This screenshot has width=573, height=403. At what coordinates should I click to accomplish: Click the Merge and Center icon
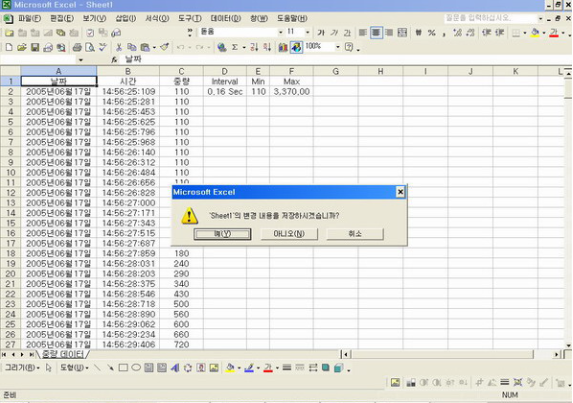point(402,33)
